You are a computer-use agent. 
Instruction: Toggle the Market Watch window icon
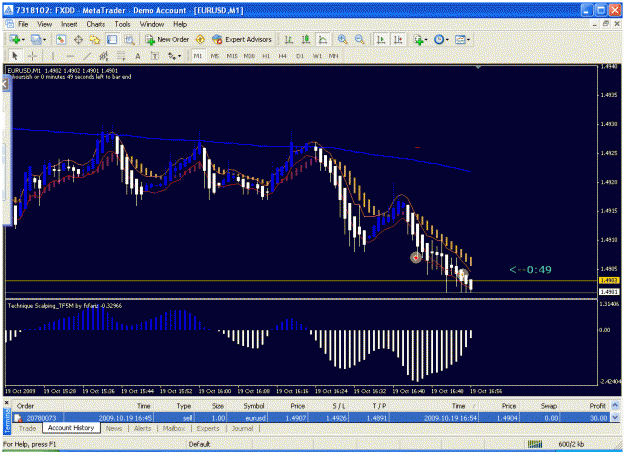tap(61, 39)
